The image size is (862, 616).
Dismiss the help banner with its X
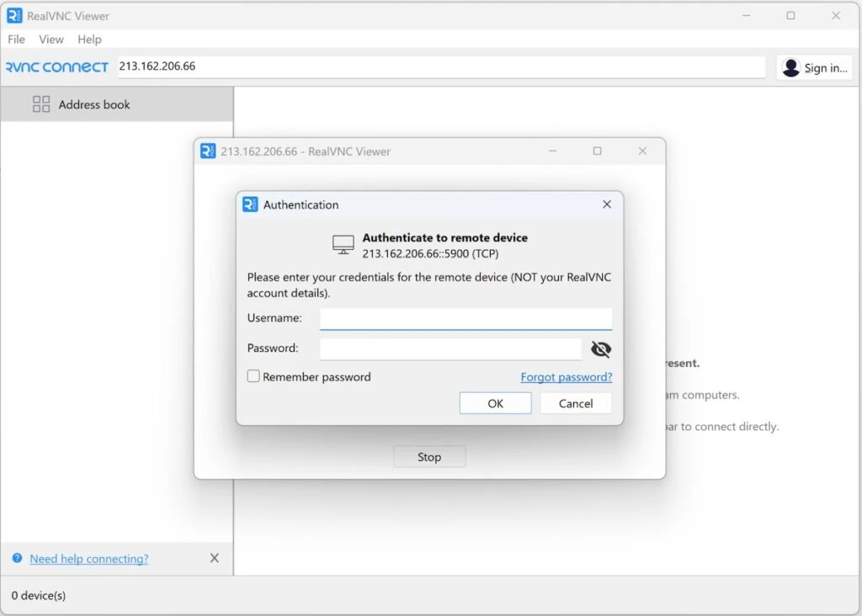[215, 558]
